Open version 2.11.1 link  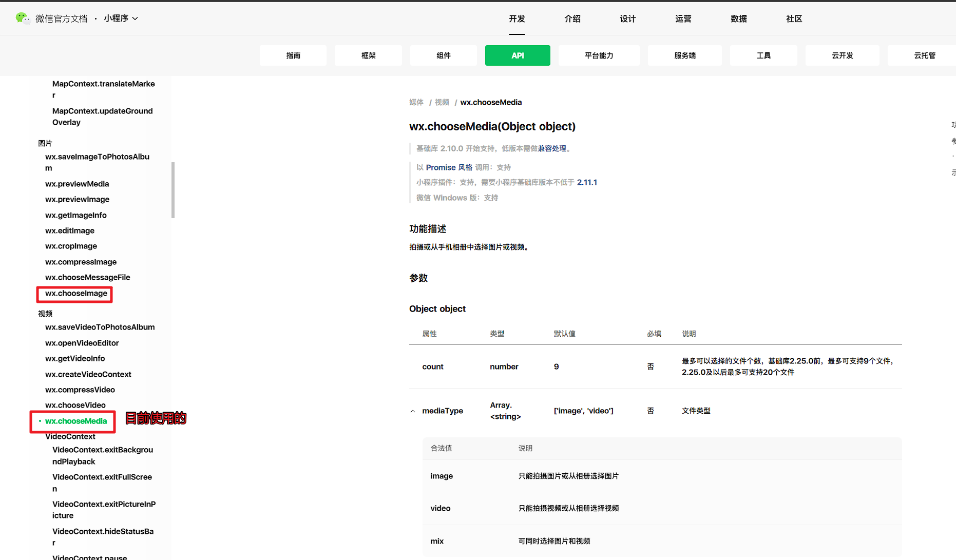[587, 182]
